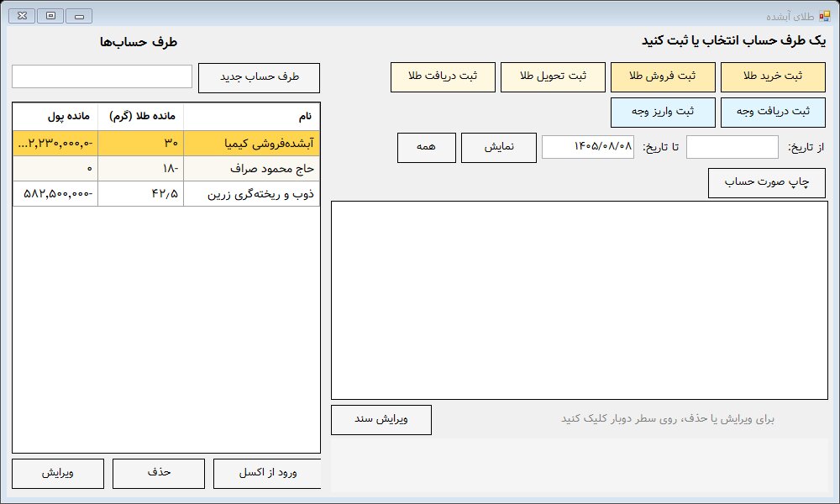Select the حاج محمود صراف row
The image size is (840, 504).
[166, 169]
